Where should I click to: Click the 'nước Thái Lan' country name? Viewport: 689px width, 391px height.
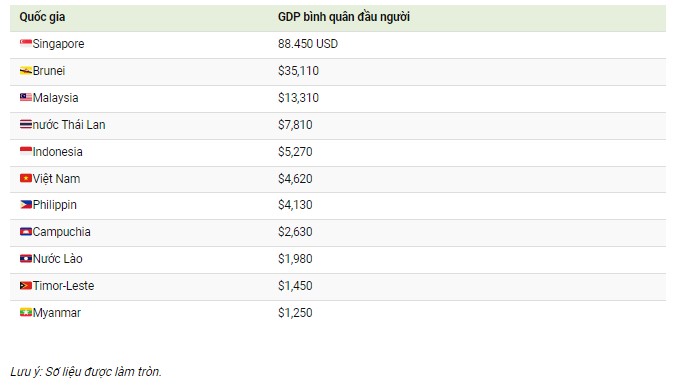pos(69,125)
